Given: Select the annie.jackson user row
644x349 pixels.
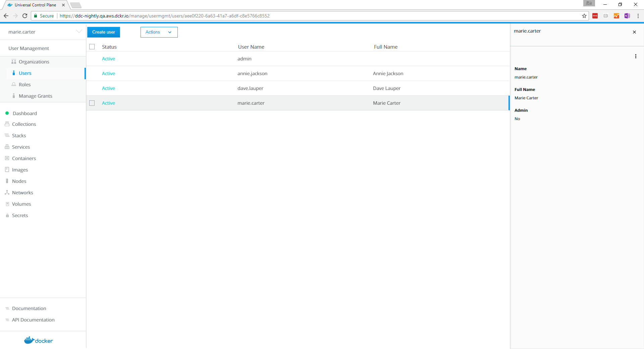Looking at the screenshot, I should click(x=252, y=73).
